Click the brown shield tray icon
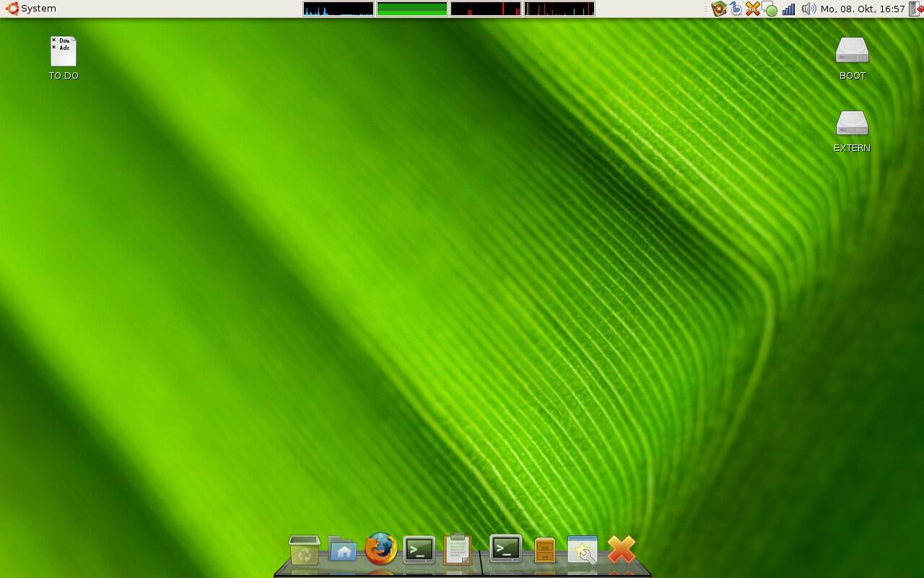 (x=718, y=9)
